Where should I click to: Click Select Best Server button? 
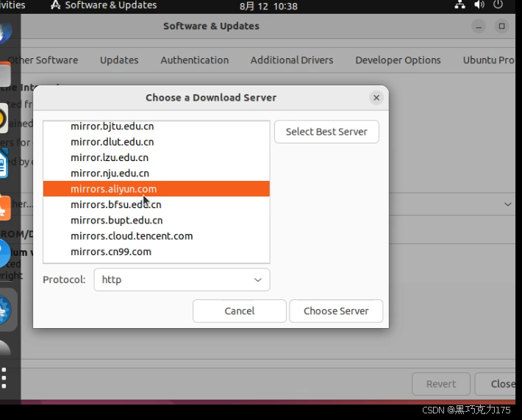tap(326, 132)
